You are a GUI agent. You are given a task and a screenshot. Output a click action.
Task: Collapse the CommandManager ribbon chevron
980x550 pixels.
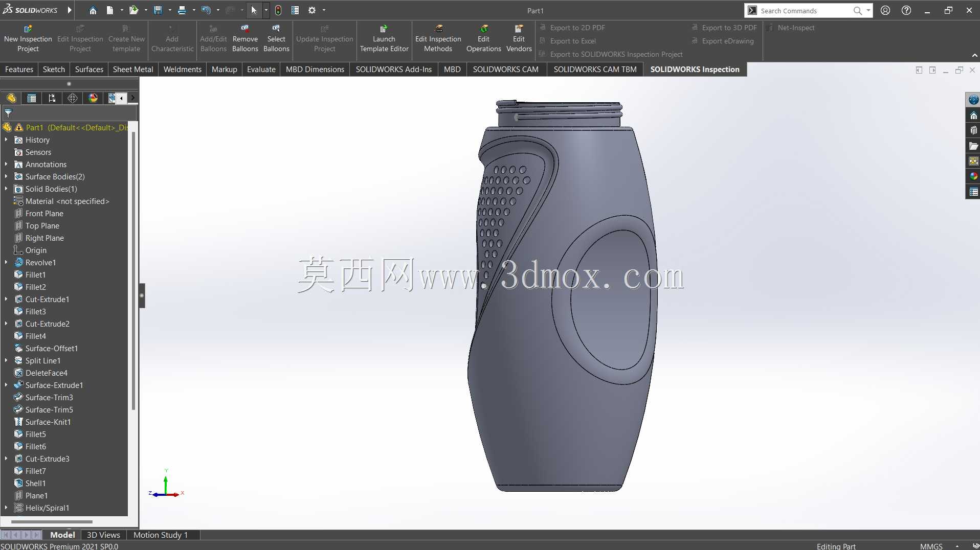tap(974, 55)
